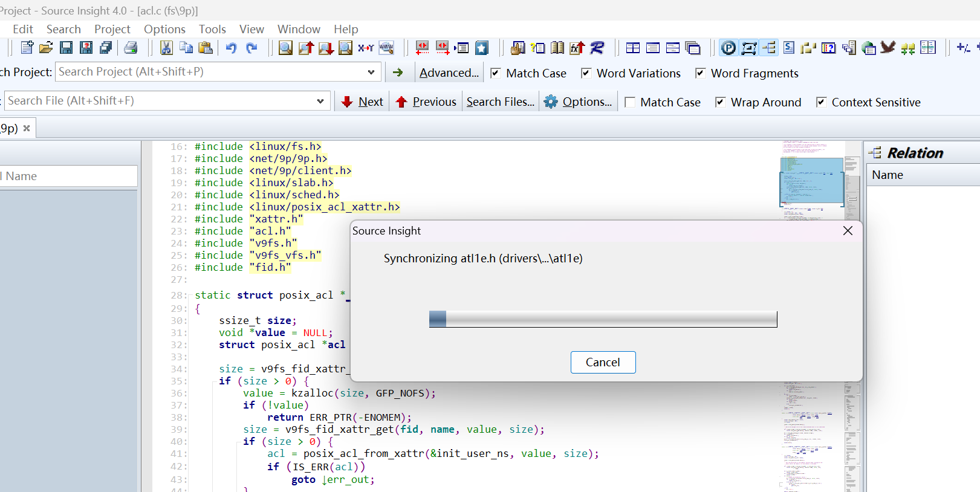Close the acl.c file tab
The image size is (980, 492).
pyautogui.click(x=27, y=128)
